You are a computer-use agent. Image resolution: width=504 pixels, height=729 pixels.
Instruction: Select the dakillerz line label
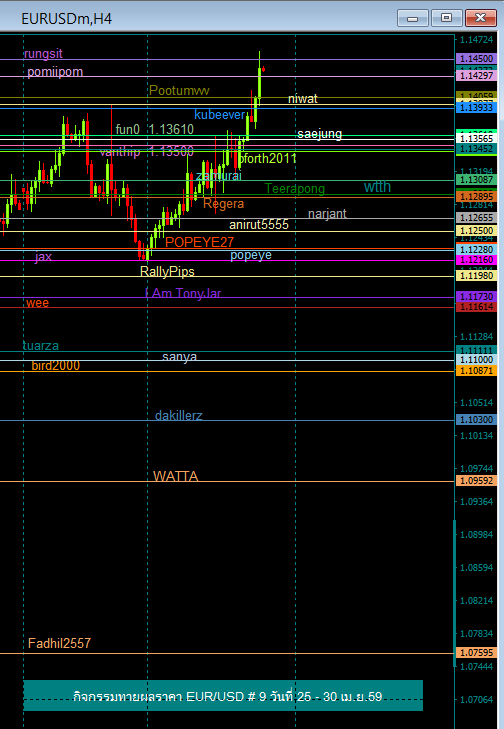tap(179, 415)
